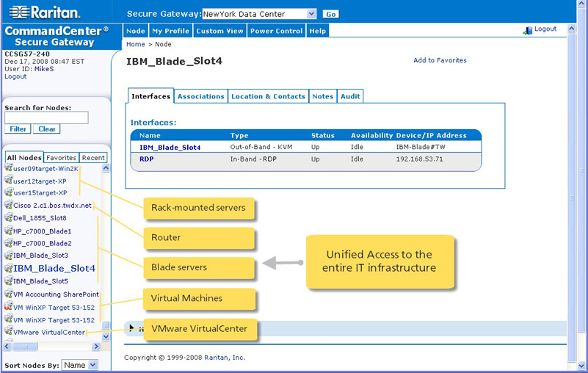Click the icon beside VM Accounting SharePoint
Screen dimensions: 588x373
(x=8, y=294)
